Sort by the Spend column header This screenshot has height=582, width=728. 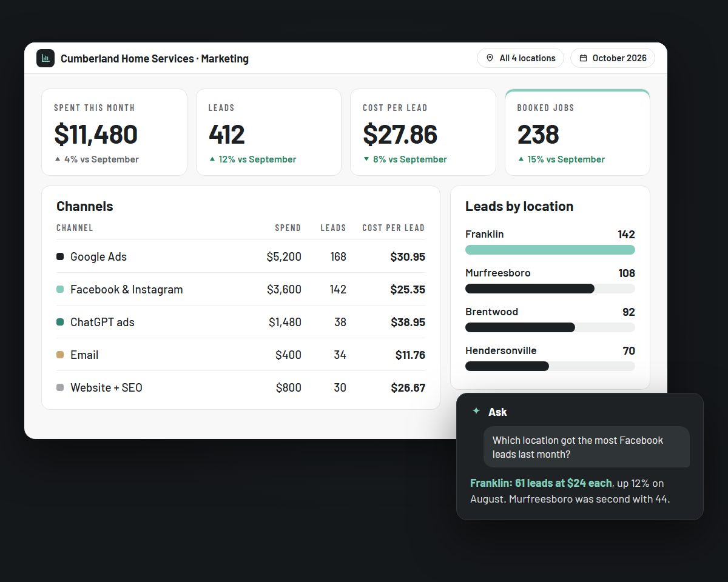pyautogui.click(x=288, y=228)
